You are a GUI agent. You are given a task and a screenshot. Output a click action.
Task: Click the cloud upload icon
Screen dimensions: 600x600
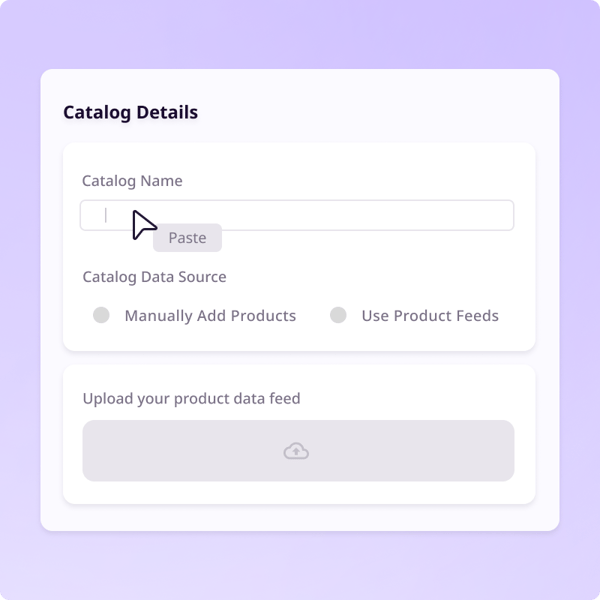(296, 451)
